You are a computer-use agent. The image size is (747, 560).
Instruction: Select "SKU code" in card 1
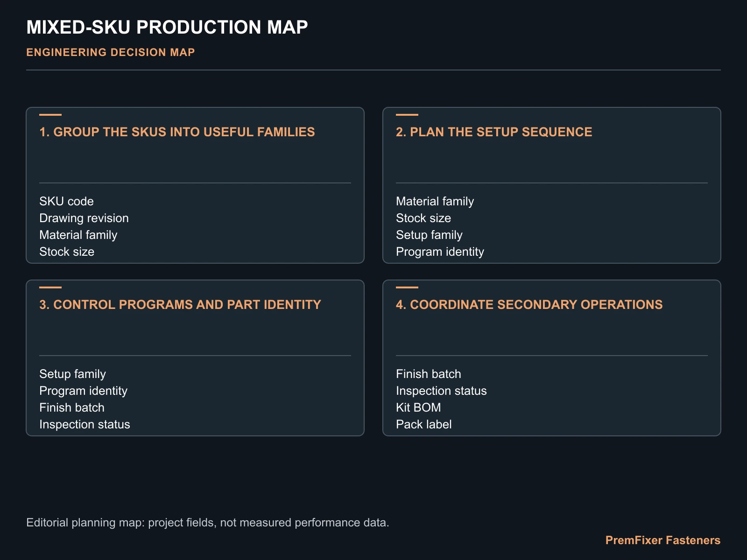[66, 201]
